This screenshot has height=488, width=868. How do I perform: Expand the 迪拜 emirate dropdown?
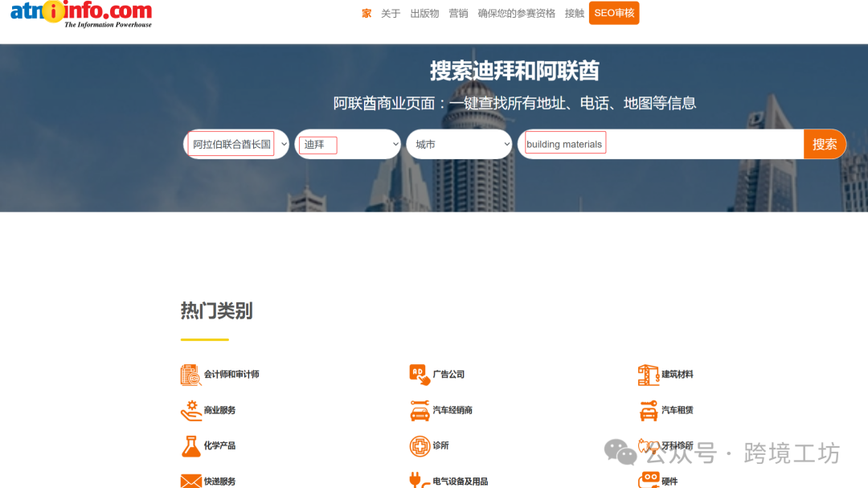pos(347,144)
